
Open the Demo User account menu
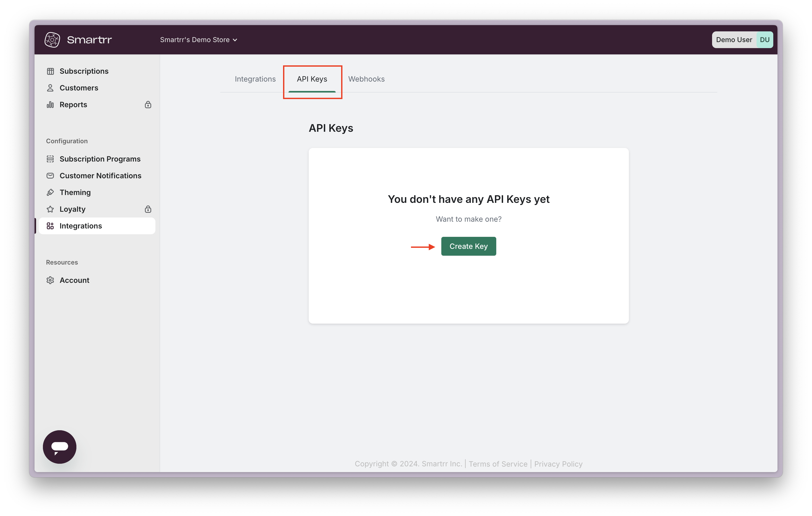[742, 40]
